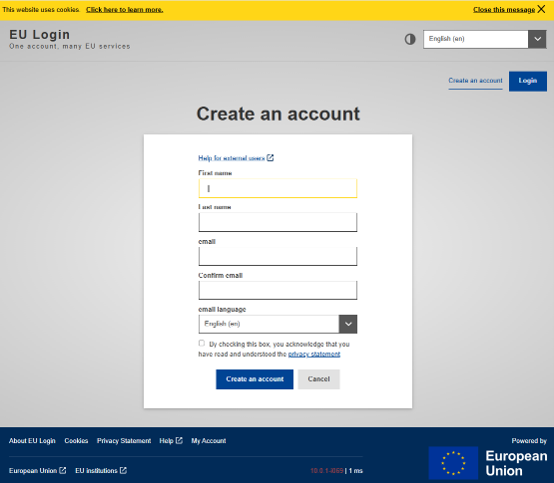Submit with the blue Create an account button
The height and width of the screenshot is (483, 554).
click(255, 379)
